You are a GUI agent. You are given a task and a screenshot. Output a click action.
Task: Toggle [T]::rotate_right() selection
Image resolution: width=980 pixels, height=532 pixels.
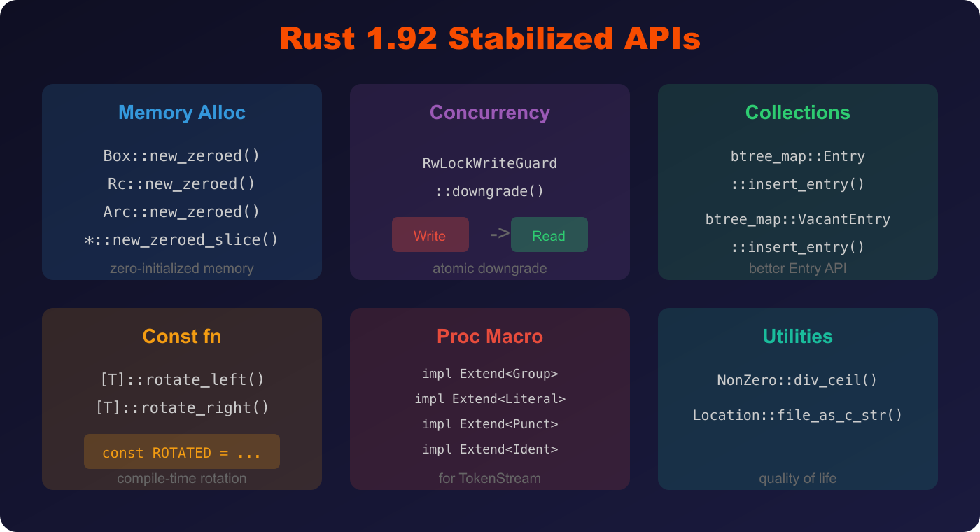182,407
